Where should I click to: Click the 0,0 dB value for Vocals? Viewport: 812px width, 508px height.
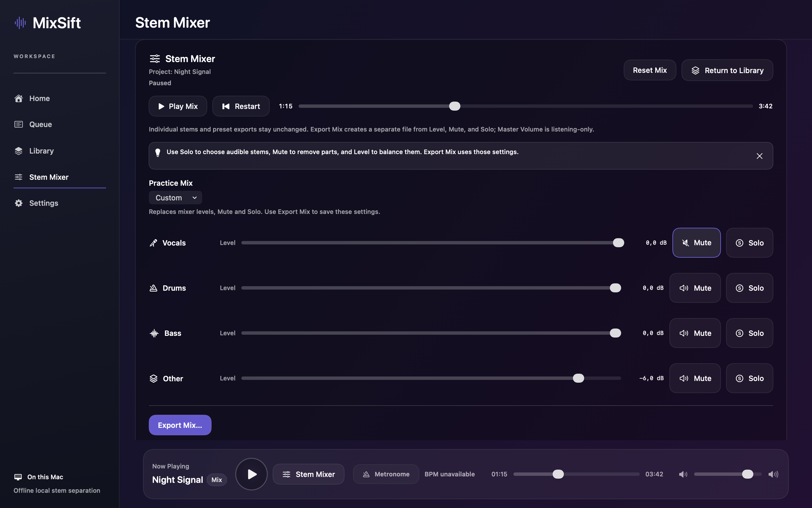click(656, 243)
